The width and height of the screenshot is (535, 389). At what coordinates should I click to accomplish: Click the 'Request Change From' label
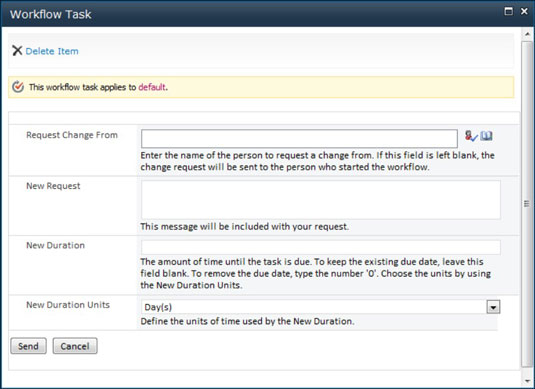72,135
